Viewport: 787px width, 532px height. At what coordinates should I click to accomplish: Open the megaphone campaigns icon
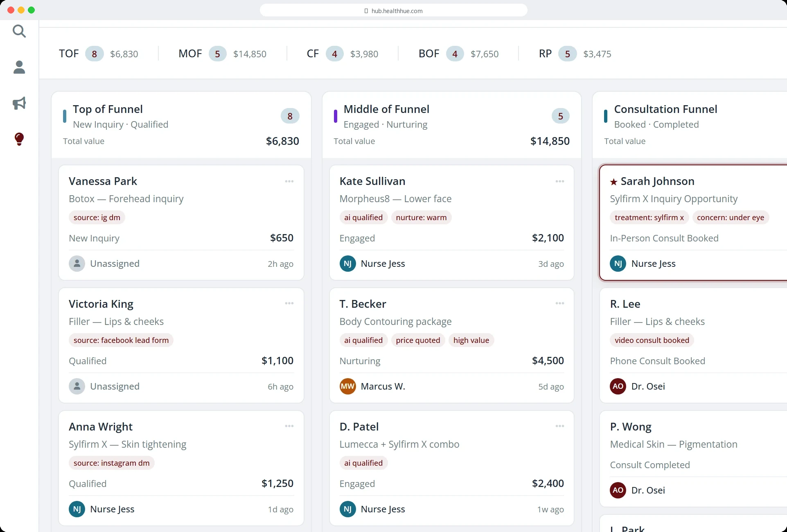[19, 103]
